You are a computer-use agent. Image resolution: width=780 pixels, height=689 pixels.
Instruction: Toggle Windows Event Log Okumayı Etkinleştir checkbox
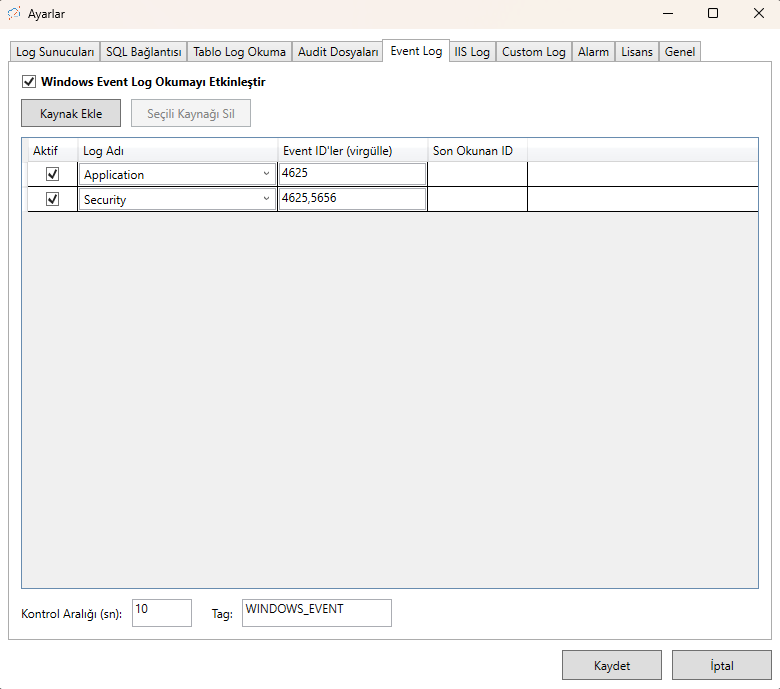pyautogui.click(x=29, y=82)
